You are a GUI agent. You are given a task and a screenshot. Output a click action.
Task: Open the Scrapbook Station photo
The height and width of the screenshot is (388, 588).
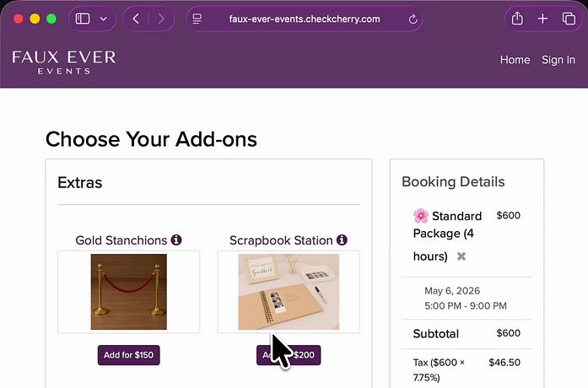(x=289, y=292)
